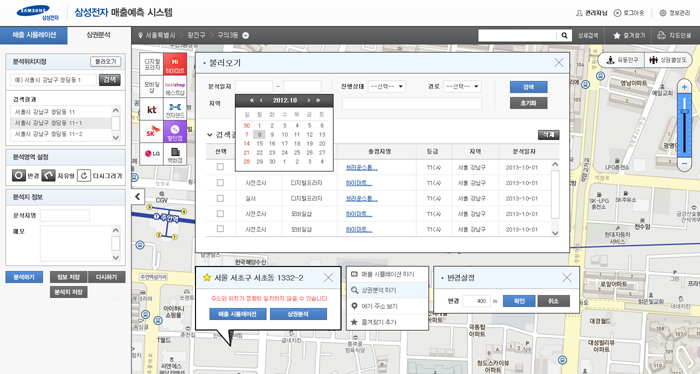Click the yellow star in address popup

206,278
